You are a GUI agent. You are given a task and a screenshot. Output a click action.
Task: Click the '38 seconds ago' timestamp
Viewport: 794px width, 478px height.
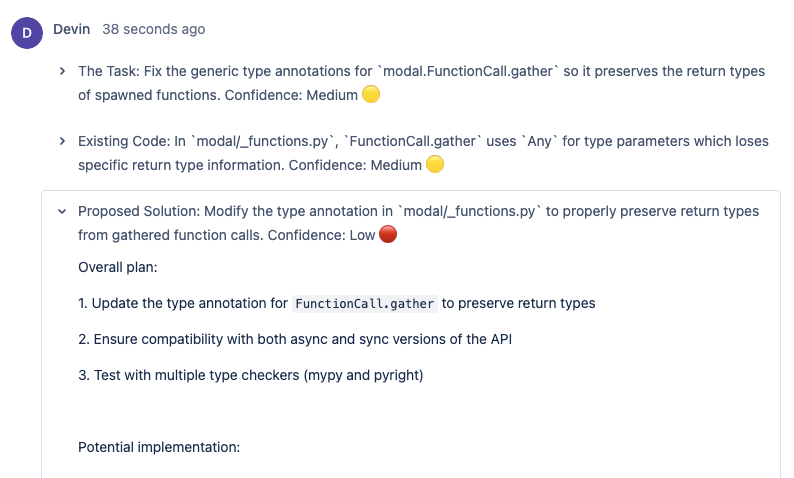tap(153, 29)
